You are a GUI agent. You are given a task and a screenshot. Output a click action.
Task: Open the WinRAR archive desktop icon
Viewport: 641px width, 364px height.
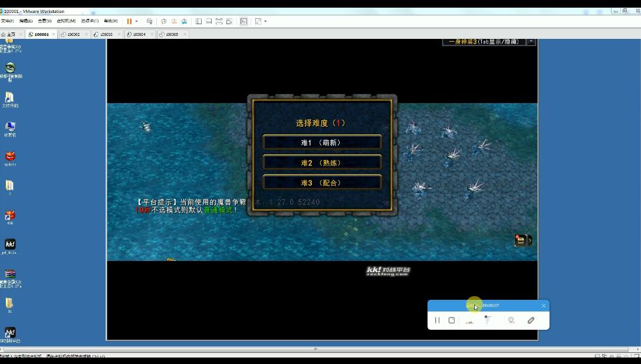click(x=10, y=278)
